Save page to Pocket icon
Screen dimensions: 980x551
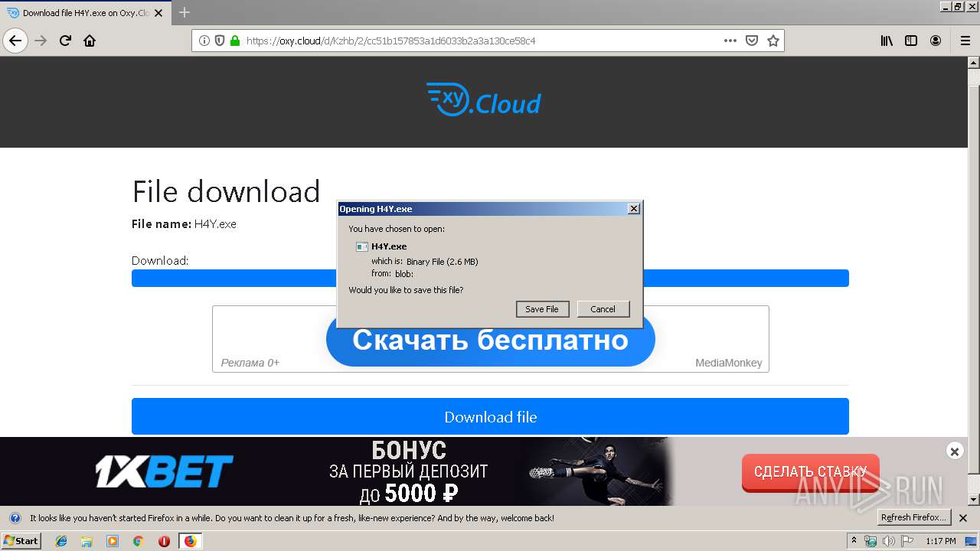(752, 41)
